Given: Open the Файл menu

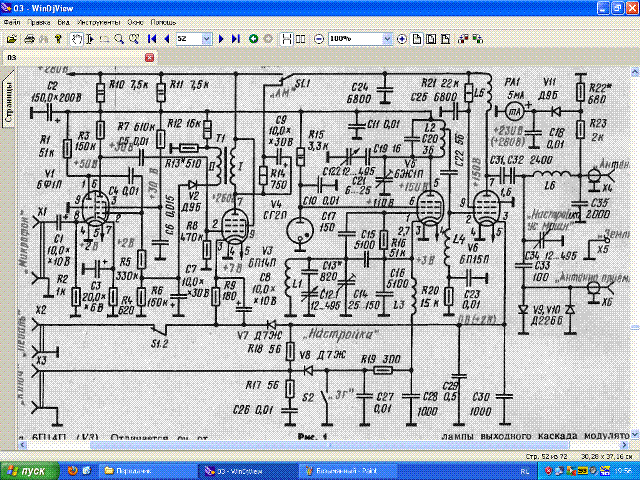Looking at the screenshot, I should [x=11, y=22].
